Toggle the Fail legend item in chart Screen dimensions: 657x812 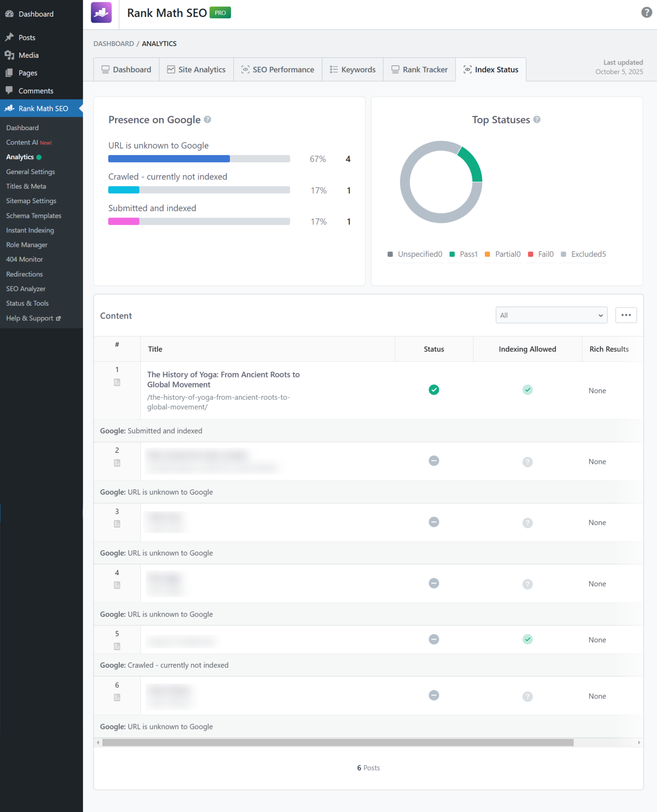[x=541, y=254]
